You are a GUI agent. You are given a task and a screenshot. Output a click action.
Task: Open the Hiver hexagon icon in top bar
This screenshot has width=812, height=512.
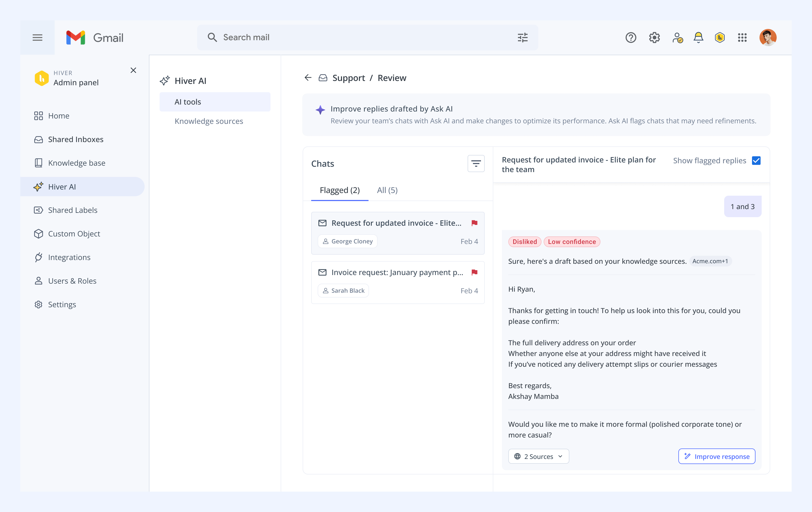720,38
